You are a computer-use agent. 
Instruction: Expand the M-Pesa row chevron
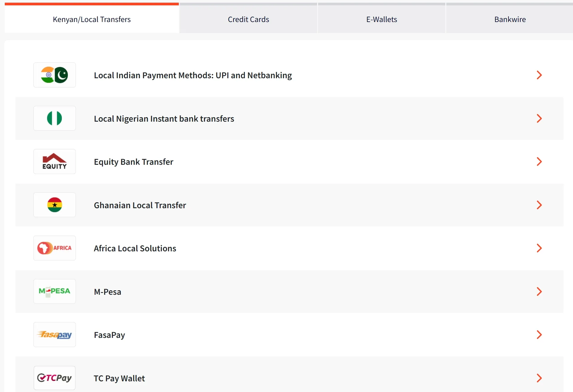tap(539, 291)
